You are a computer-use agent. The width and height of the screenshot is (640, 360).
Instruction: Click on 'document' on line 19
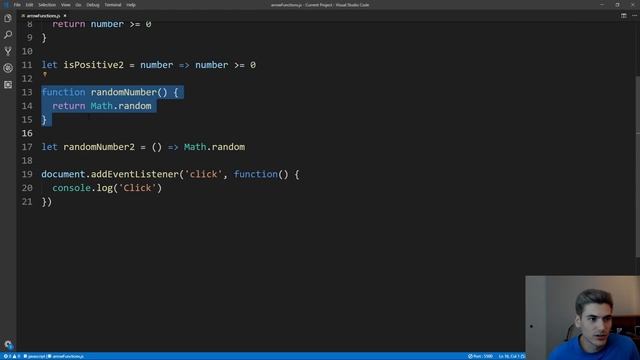(63, 174)
